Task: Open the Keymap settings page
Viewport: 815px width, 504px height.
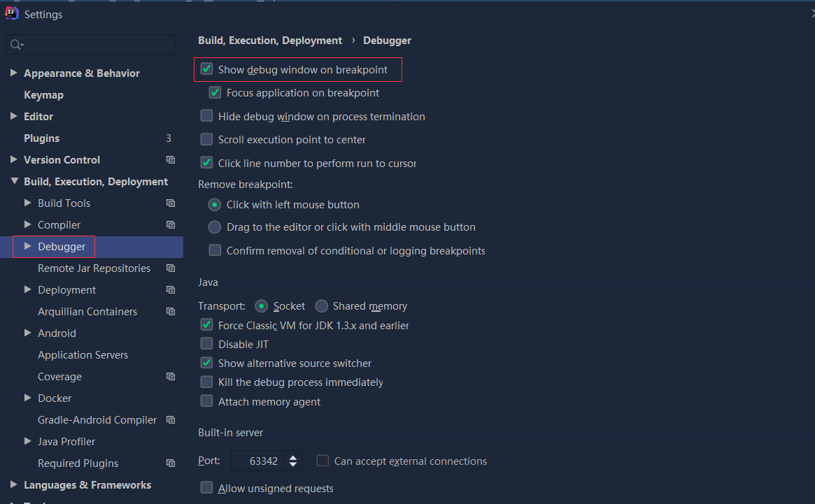Action: point(43,95)
